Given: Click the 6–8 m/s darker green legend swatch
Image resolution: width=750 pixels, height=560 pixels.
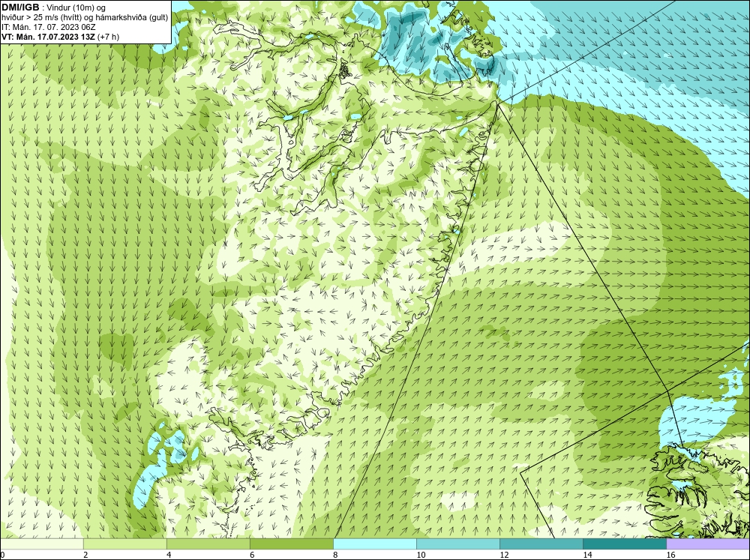Looking at the screenshot, I should coord(291,544).
